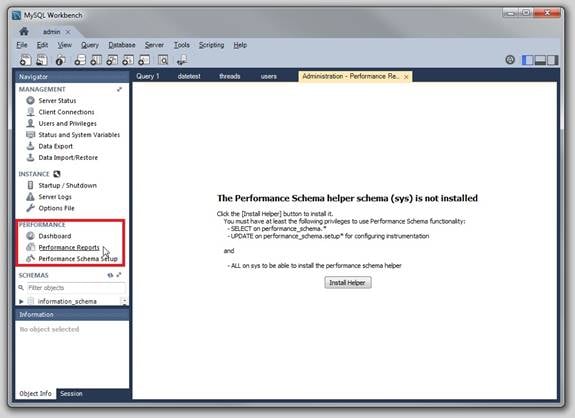Toggle the right sidebar panel visibility
Screen dimensions: 575x418
tap(552, 60)
